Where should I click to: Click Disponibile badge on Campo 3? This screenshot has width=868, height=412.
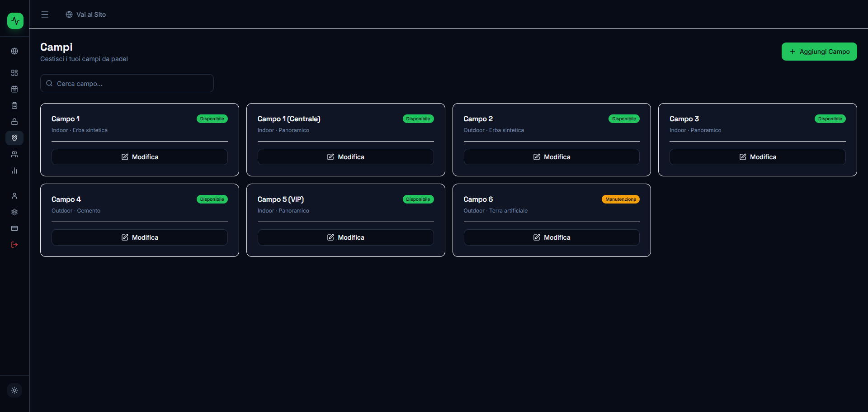(830, 119)
